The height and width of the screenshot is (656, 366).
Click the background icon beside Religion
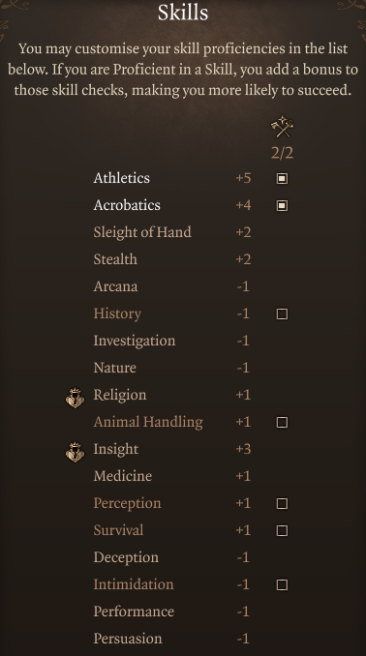pyautogui.click(x=75, y=397)
